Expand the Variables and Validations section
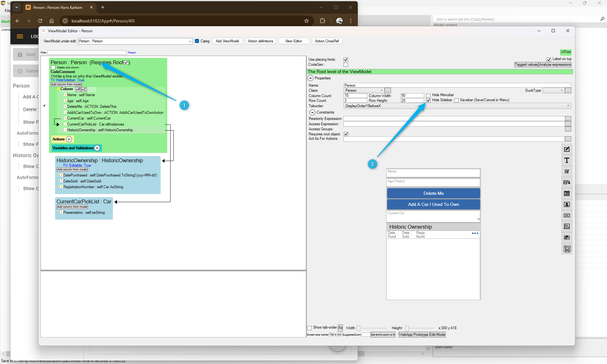The height and width of the screenshot is (364, 607). coord(97,148)
